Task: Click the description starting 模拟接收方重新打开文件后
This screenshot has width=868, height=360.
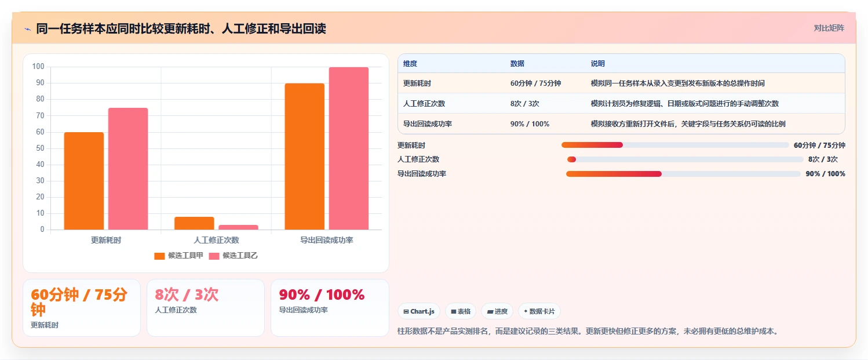Action: click(x=688, y=124)
